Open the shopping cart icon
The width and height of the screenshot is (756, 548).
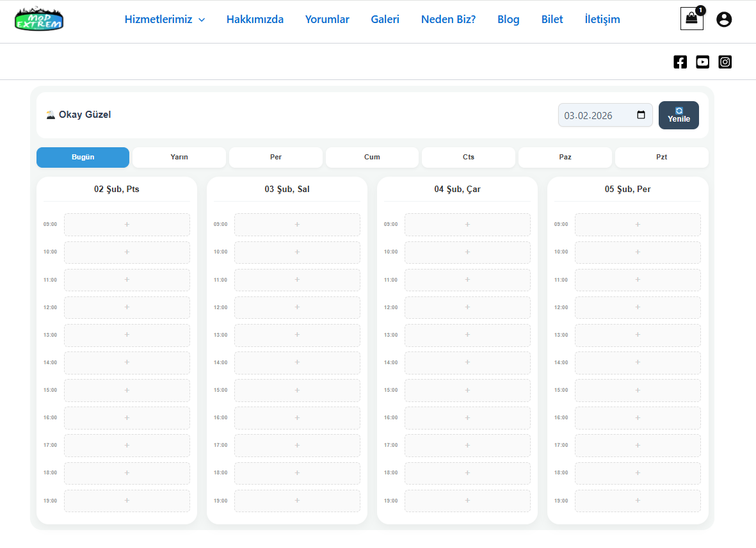tap(691, 19)
